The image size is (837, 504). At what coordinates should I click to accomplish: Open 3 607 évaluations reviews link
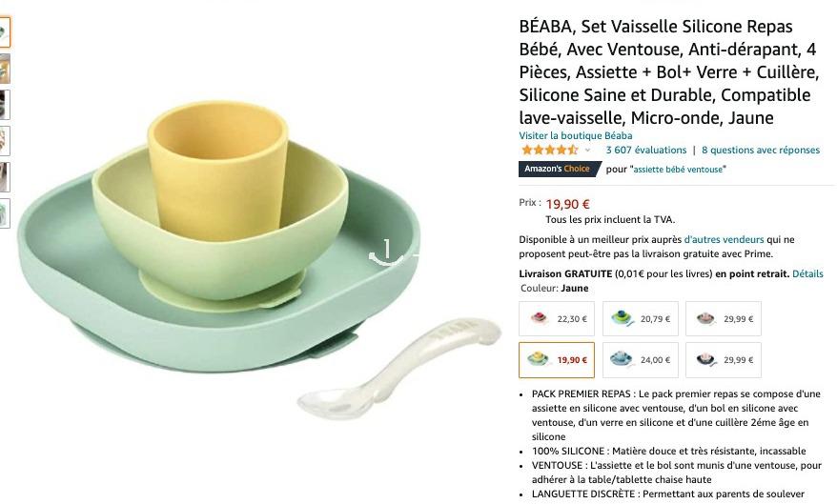click(646, 150)
